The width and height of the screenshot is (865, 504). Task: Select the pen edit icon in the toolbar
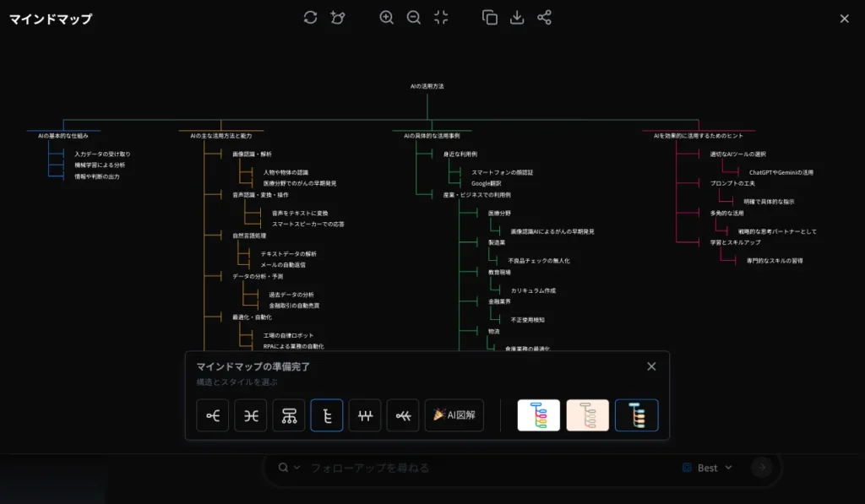(x=338, y=17)
